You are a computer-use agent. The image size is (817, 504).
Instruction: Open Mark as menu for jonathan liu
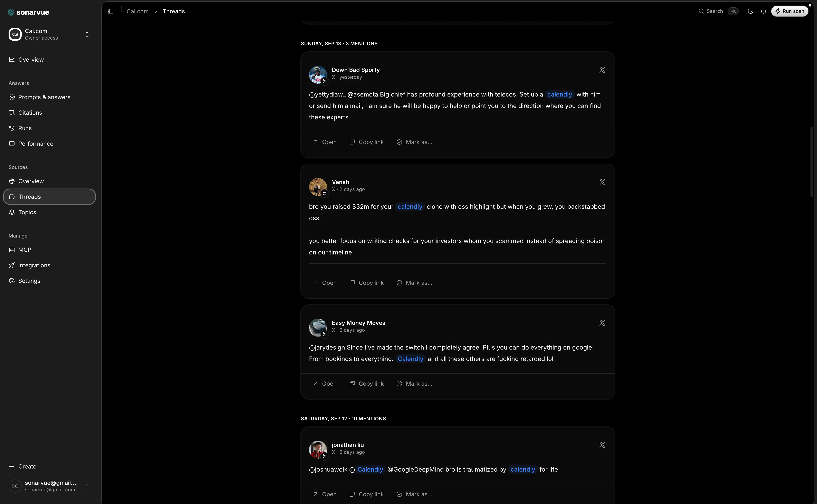click(x=414, y=494)
